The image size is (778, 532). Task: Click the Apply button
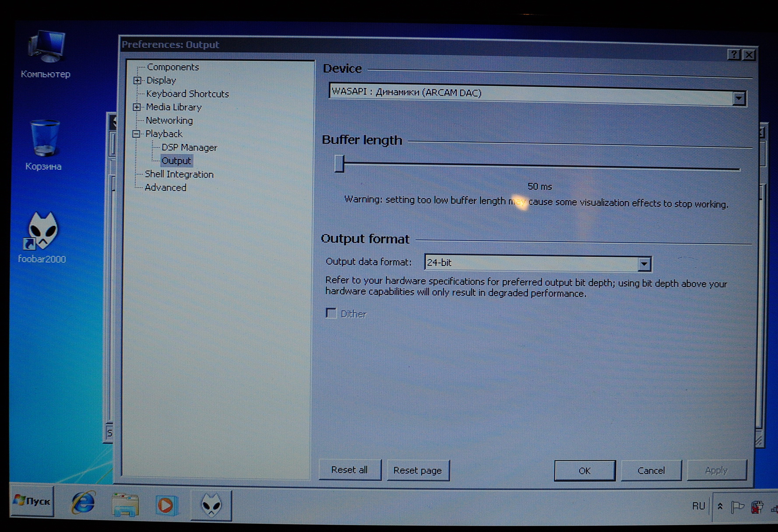coord(716,471)
